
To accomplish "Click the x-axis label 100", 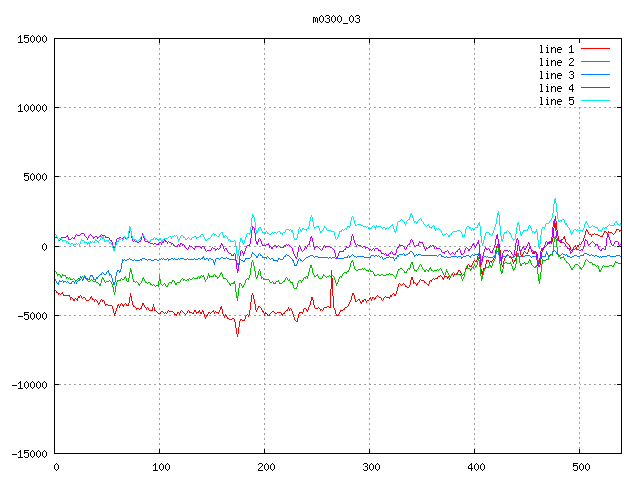I will 161,467.
